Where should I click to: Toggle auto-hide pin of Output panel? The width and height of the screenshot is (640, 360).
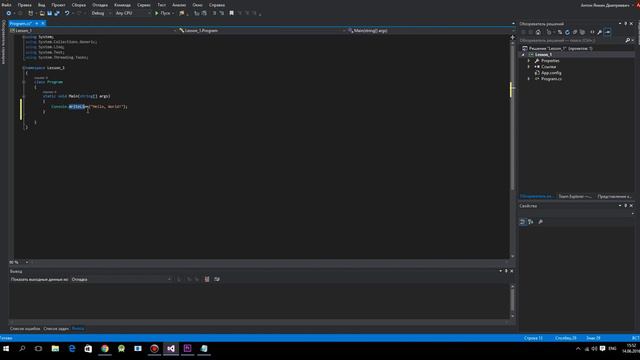[x=506, y=271]
